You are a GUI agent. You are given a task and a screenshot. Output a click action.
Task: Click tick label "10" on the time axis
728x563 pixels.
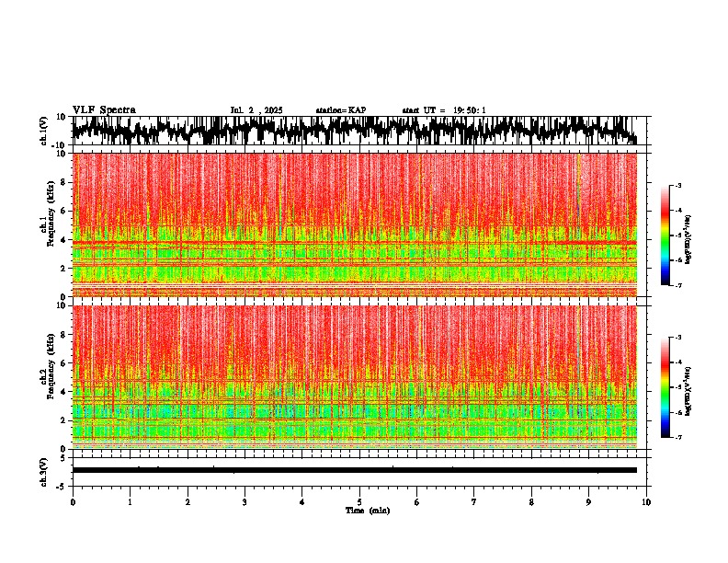[646, 502]
